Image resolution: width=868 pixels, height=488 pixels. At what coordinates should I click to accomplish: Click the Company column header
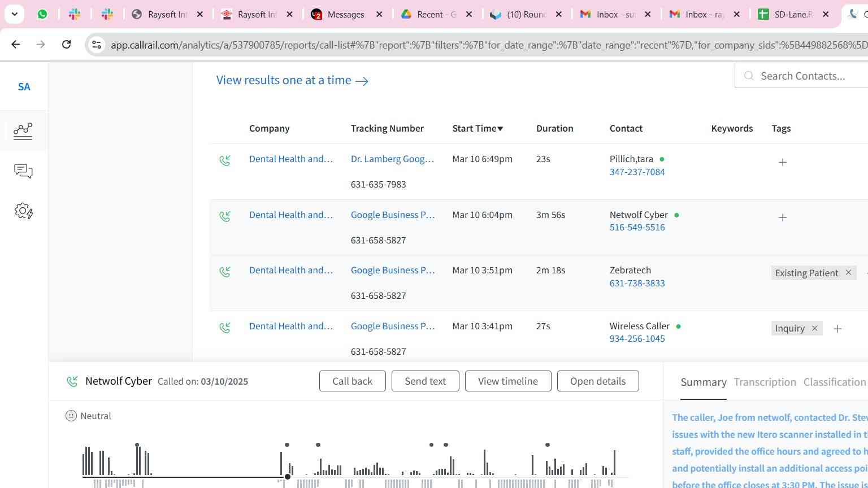[270, 128]
